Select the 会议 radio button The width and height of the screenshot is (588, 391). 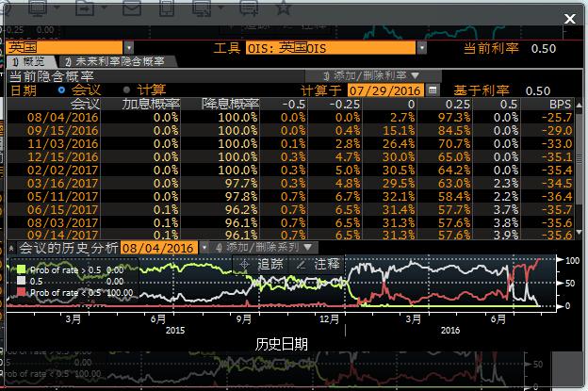tap(62, 90)
